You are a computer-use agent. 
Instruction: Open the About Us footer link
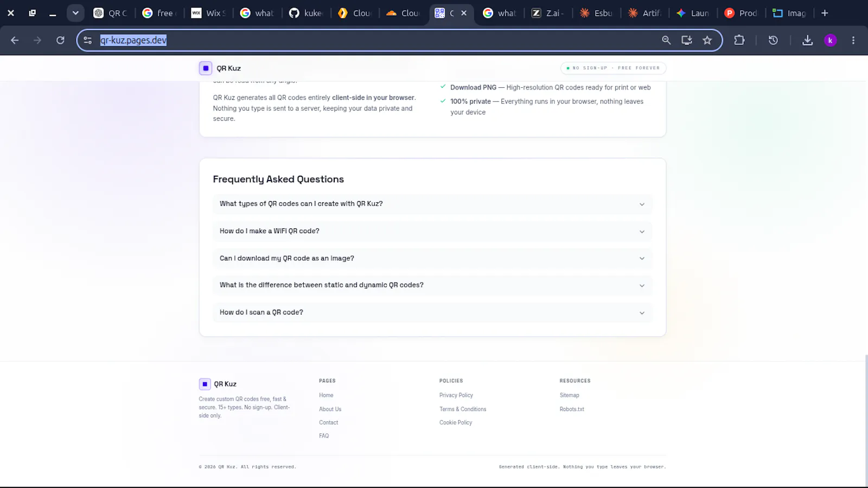tap(330, 409)
